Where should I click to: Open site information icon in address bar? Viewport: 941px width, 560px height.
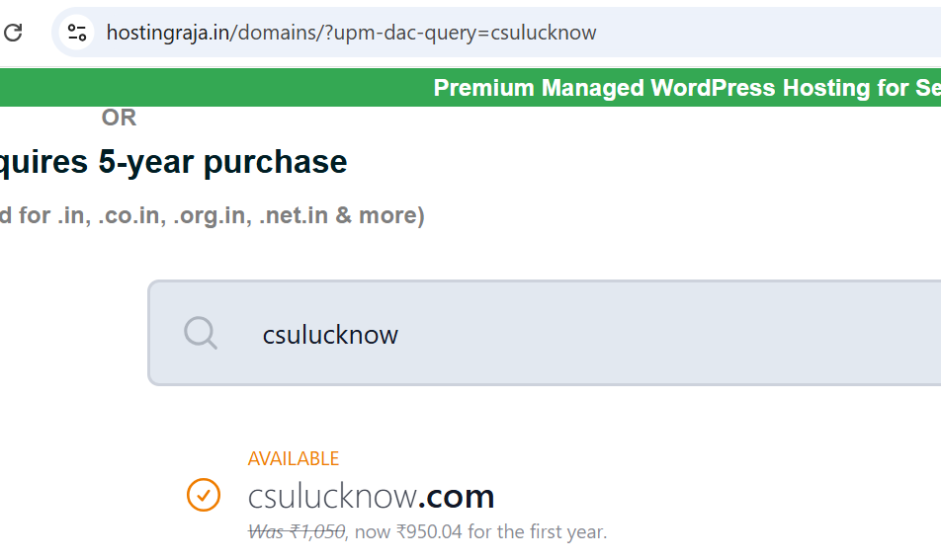(77, 33)
